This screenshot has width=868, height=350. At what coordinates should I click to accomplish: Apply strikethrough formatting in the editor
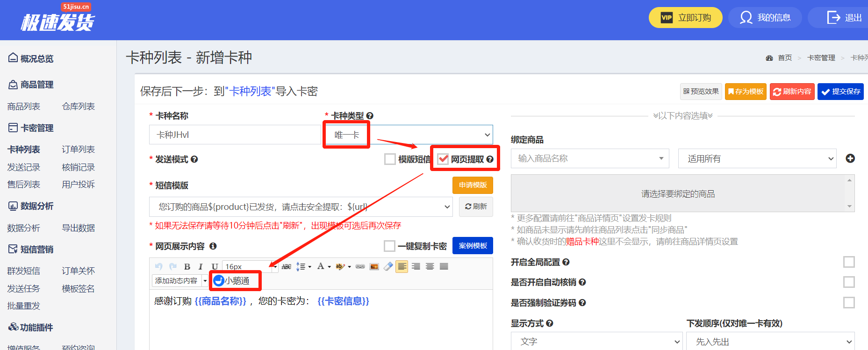click(287, 266)
